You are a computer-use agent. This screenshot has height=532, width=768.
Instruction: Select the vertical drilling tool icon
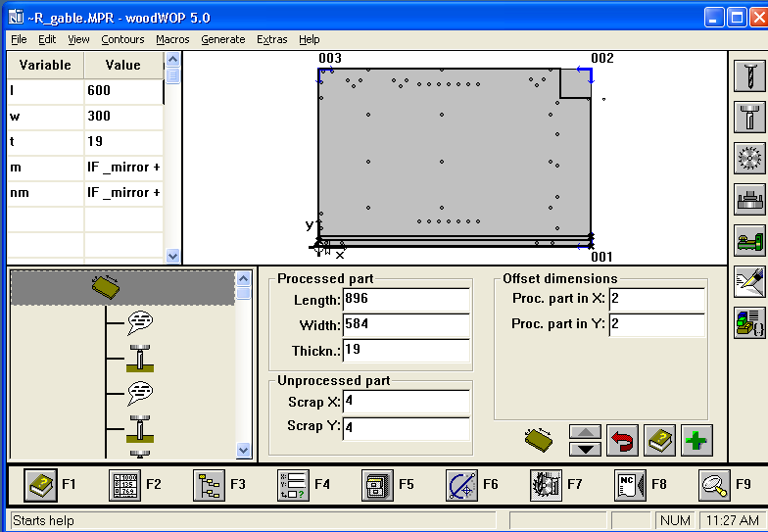pos(749,76)
